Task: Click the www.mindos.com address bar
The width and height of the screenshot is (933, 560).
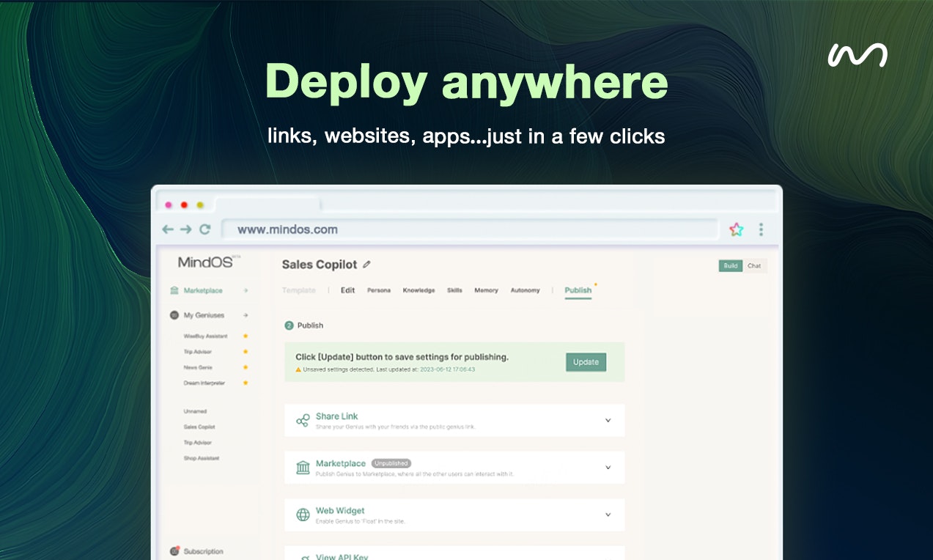Action: (x=469, y=229)
